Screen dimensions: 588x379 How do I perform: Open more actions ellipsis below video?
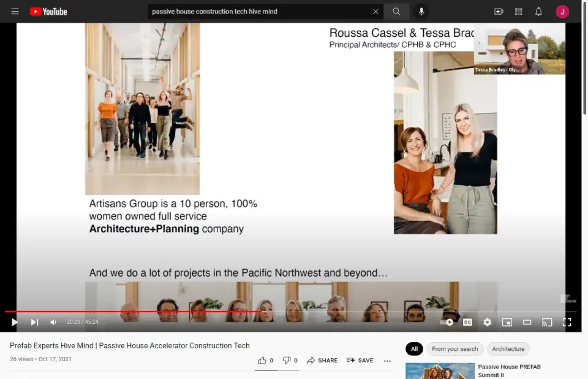[x=387, y=361]
